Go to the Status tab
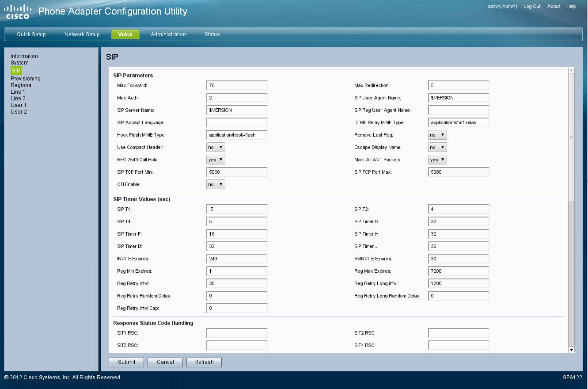This screenshot has width=588, height=389. [x=212, y=34]
